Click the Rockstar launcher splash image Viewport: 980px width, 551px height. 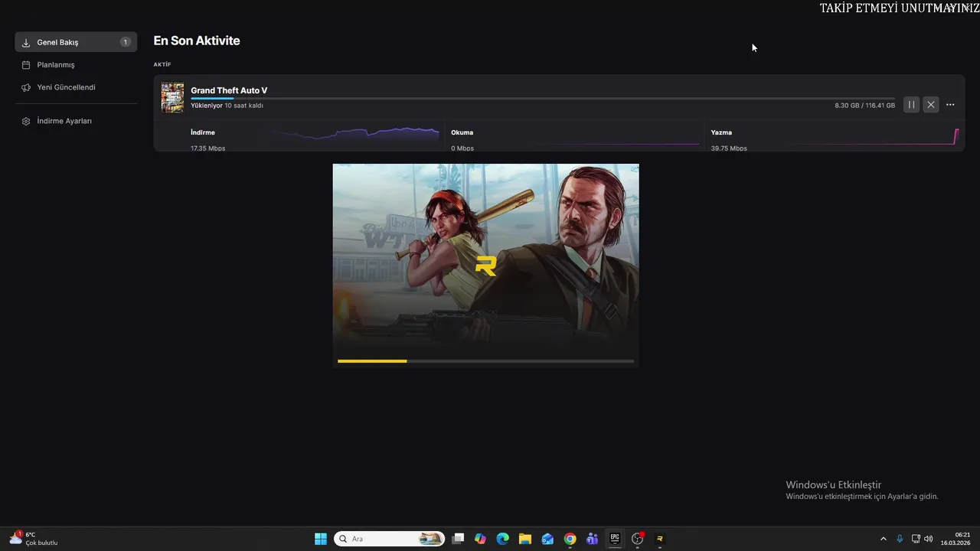(x=485, y=266)
